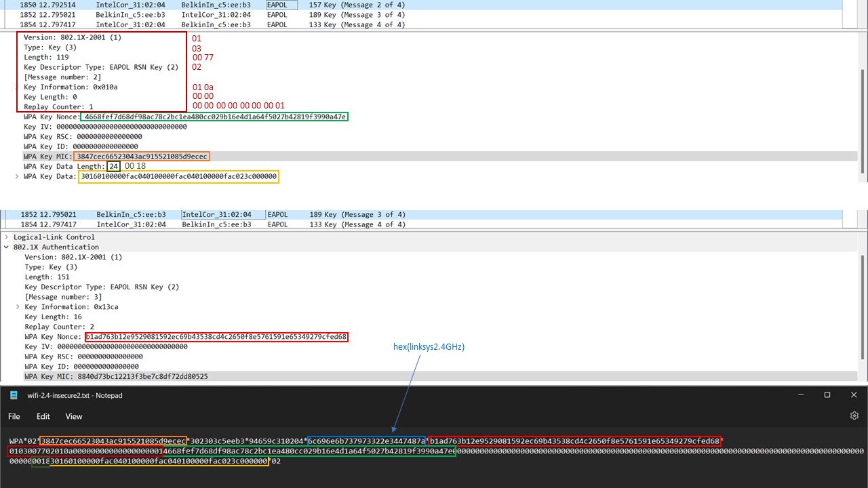
Task: Select the [Message number: 3] row
Action: tap(63, 297)
